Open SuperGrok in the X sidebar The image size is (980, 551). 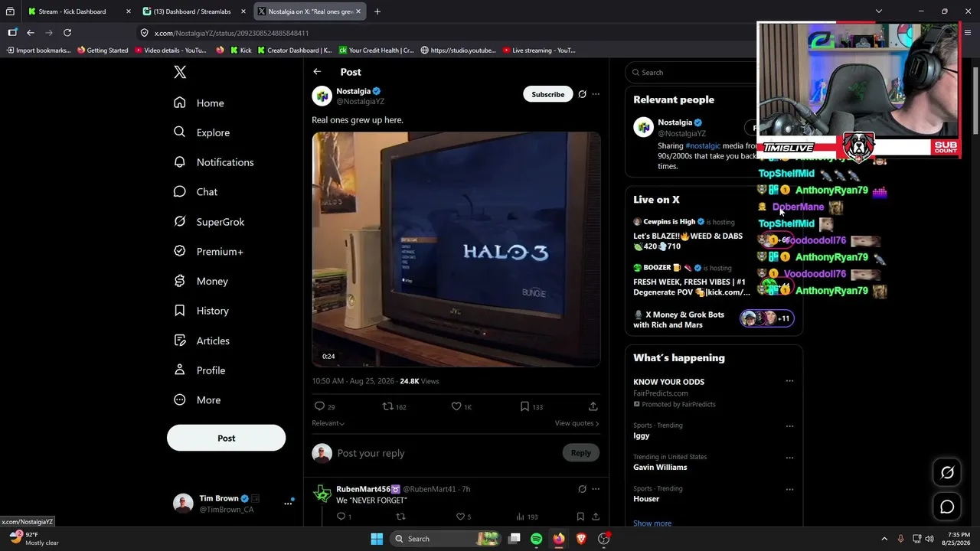coord(209,222)
